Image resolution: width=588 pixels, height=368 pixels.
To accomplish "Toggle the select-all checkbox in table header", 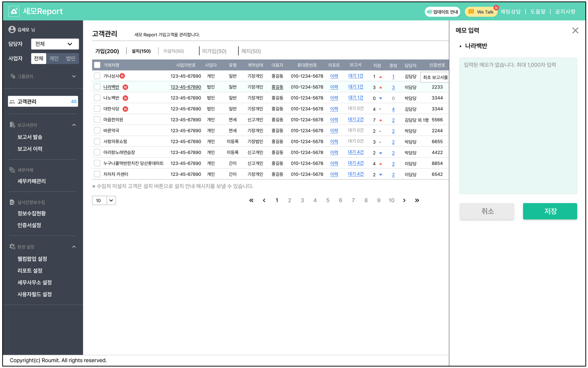I will 97,65.
